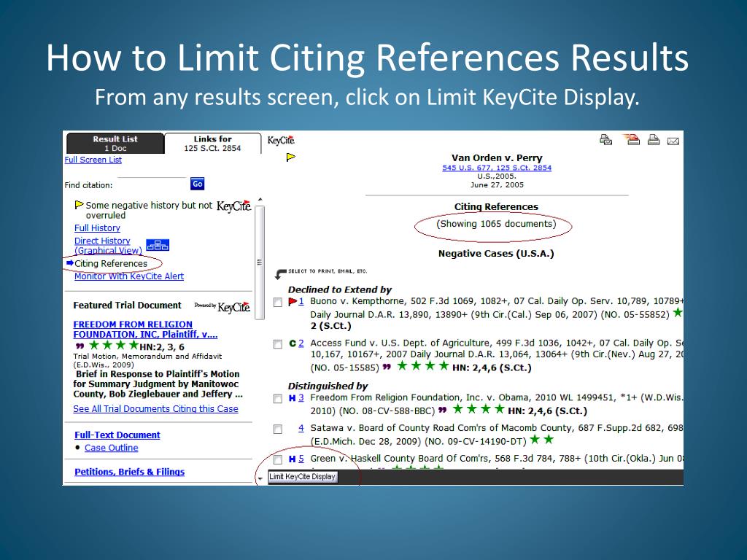747x560 pixels.
Task: Click the quotation icon on the Obama result
Action: click(443, 410)
